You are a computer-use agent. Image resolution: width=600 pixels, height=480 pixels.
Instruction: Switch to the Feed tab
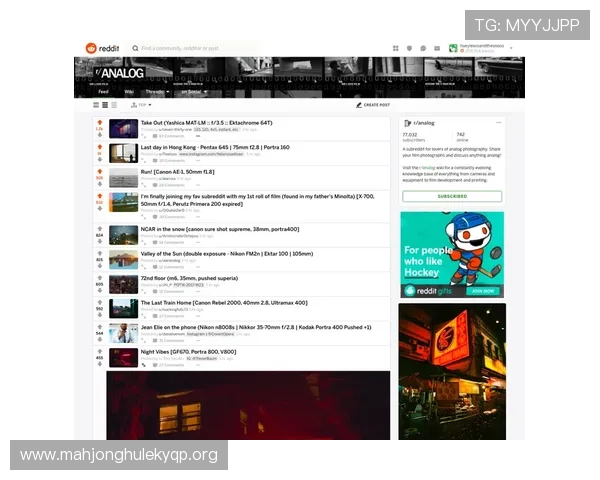click(x=103, y=91)
